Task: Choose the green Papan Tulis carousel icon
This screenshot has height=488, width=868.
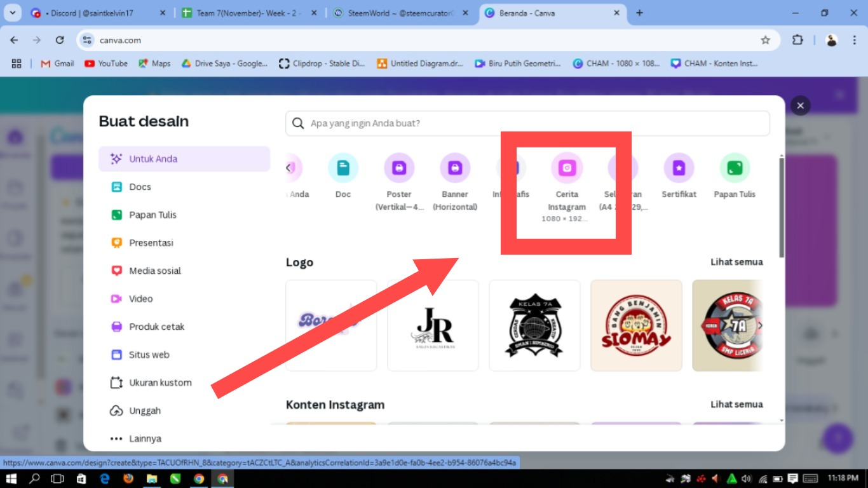Action: [735, 168]
